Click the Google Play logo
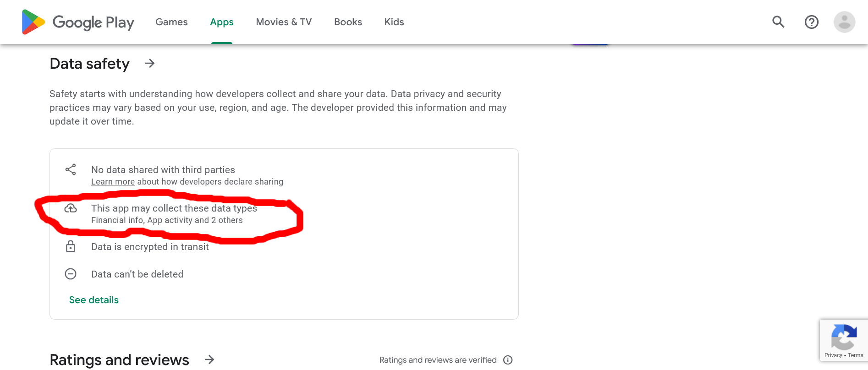Image resolution: width=868 pixels, height=370 pixels. click(x=78, y=22)
